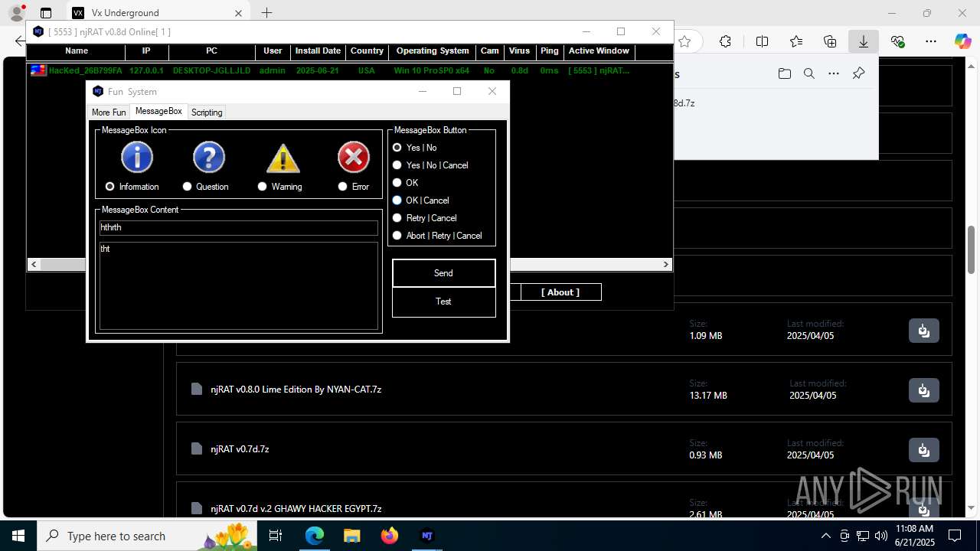The width and height of the screenshot is (980, 551).
Task: Open Edge Favorites star-list icon
Action: point(796,41)
